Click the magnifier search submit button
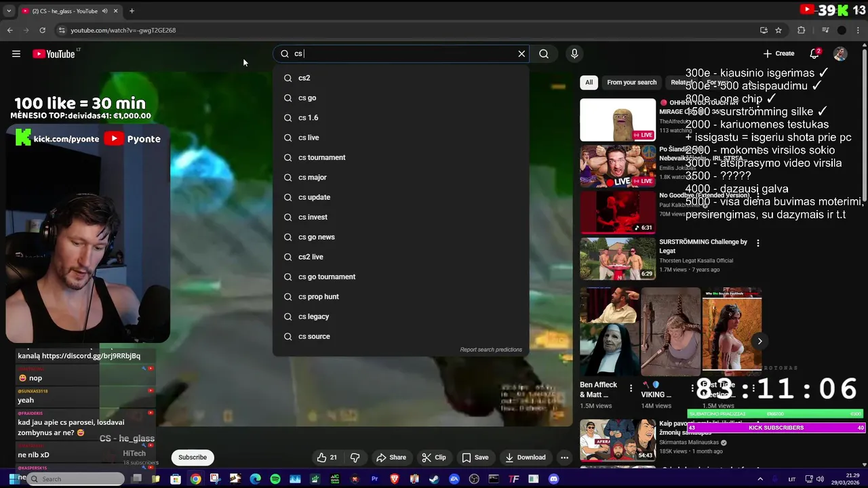This screenshot has height=488, width=868. [544, 54]
